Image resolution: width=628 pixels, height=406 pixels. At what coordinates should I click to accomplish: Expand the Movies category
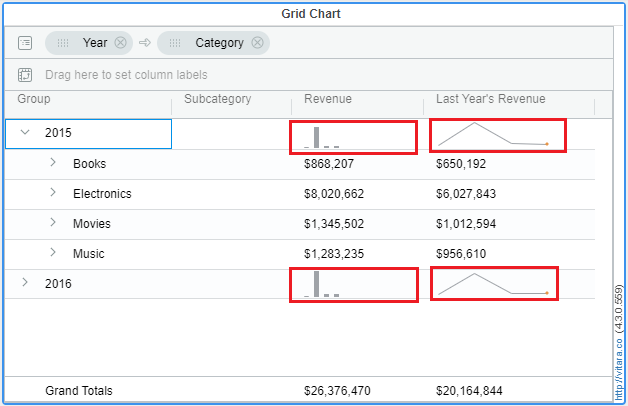click(x=52, y=222)
